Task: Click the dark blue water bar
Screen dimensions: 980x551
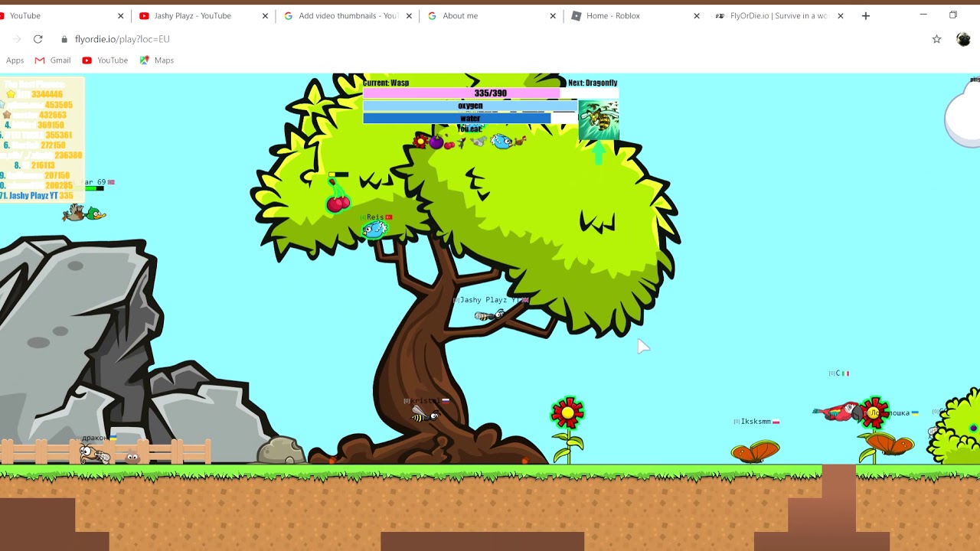Action: click(470, 119)
